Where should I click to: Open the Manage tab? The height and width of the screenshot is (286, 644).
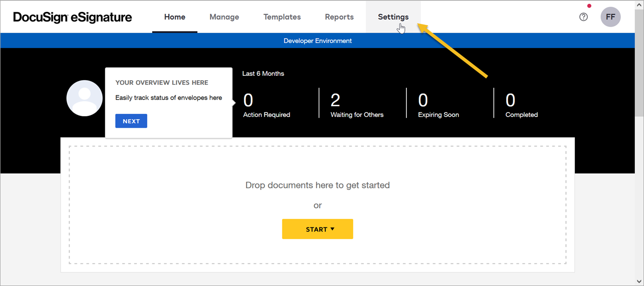(x=224, y=17)
